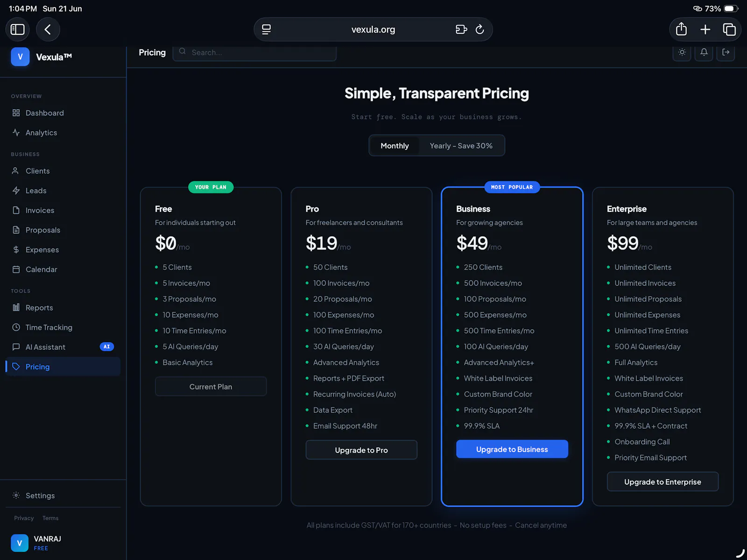Click the vexula.org address bar
Viewport: 747px width, 560px height.
(373, 29)
